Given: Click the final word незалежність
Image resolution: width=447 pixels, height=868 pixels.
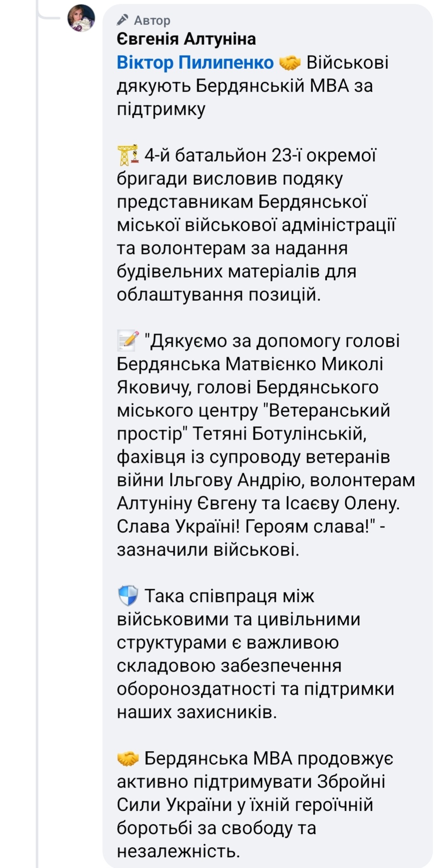Looking at the screenshot, I should pos(178,851).
